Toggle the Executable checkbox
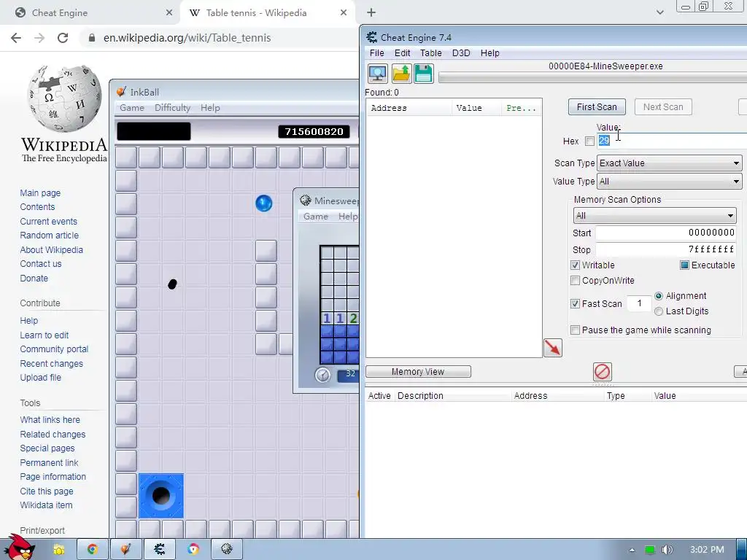747x560 pixels. click(x=684, y=265)
